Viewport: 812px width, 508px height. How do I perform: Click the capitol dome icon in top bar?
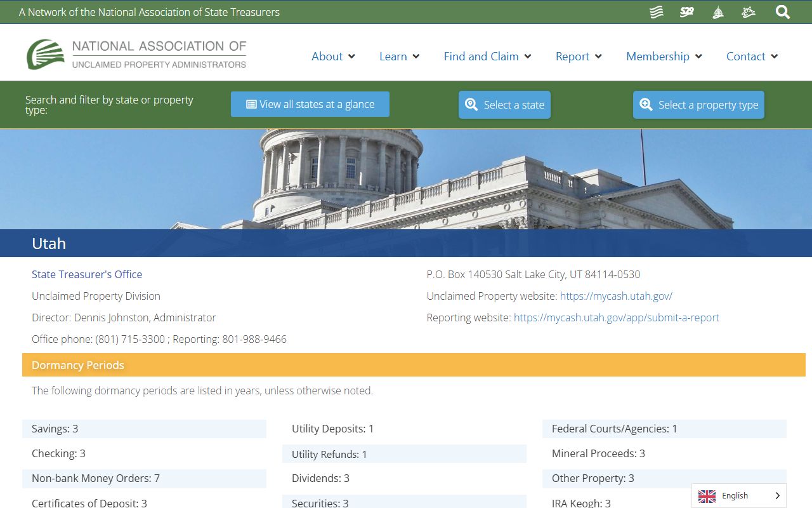coord(718,12)
